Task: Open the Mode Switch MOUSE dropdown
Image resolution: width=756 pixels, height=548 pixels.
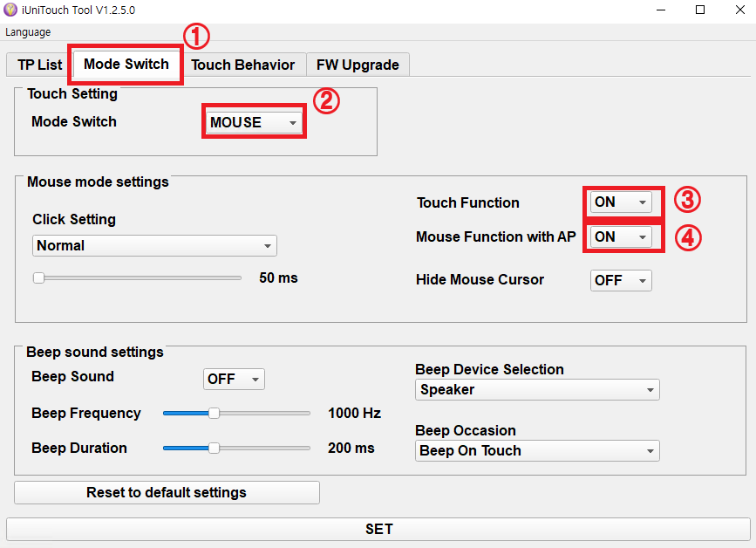Action: [254, 123]
